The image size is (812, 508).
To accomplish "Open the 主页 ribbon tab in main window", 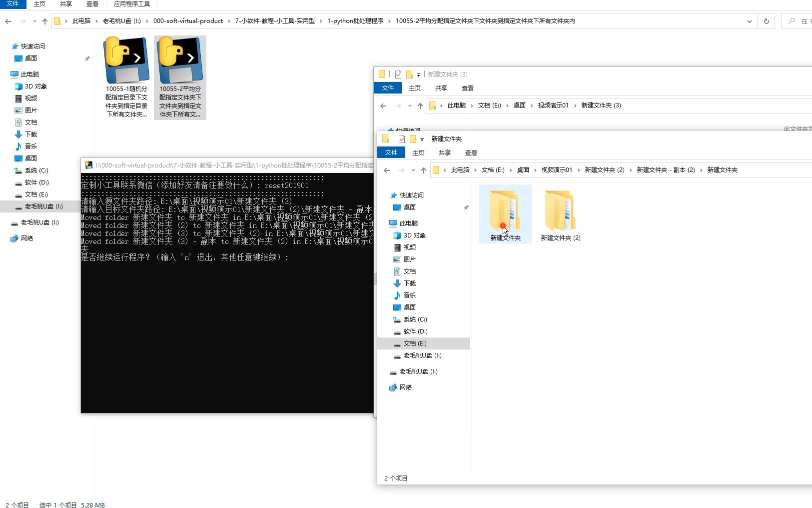I will [x=39, y=3].
